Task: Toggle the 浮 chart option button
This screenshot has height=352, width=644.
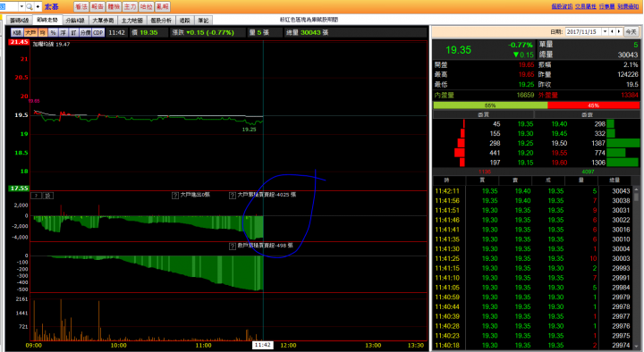Action: click(x=64, y=32)
